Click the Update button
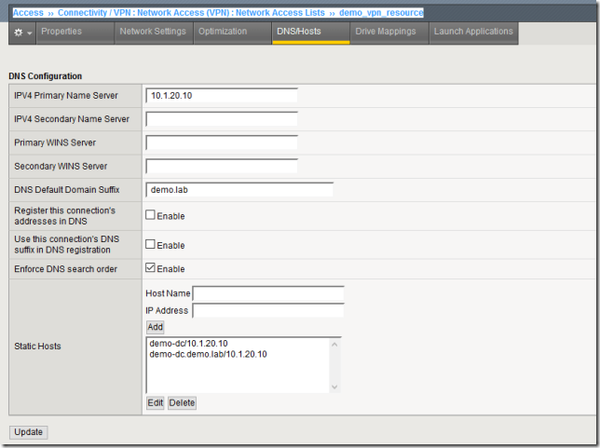Viewport: 600px width, 448px height. [x=28, y=432]
